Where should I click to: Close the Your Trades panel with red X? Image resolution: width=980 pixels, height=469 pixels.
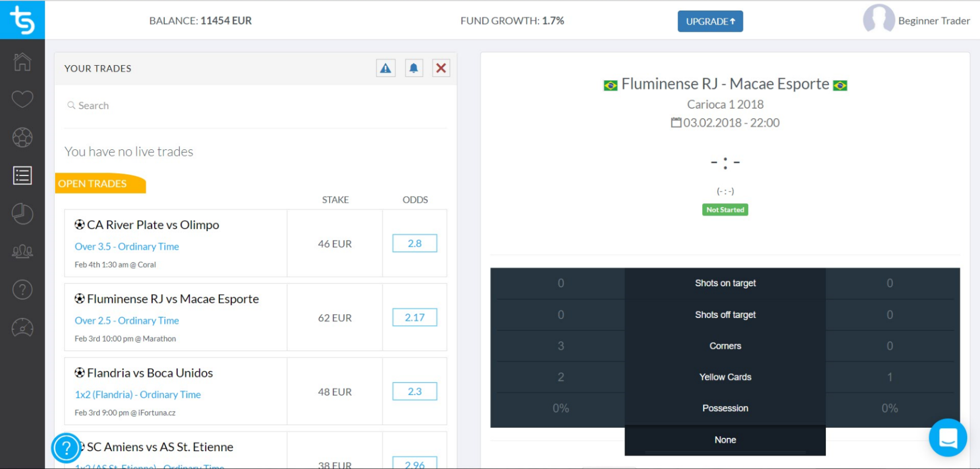[441, 68]
